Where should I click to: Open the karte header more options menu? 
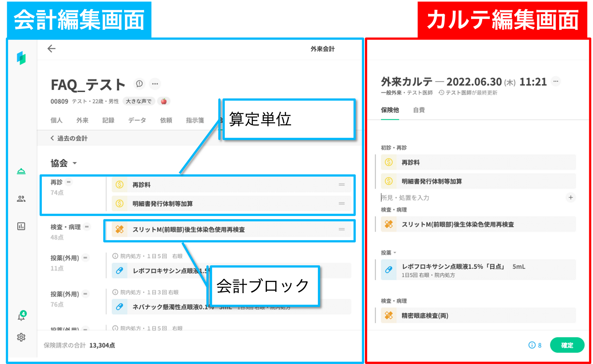(556, 81)
